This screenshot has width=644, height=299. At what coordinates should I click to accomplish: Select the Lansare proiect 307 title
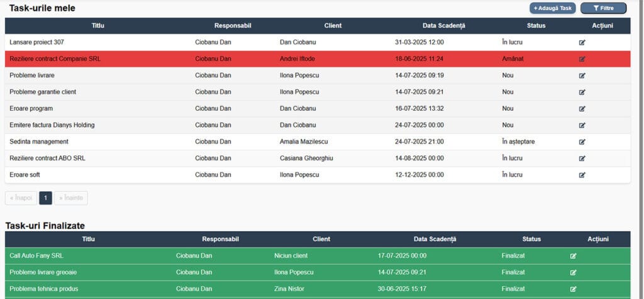click(x=36, y=42)
